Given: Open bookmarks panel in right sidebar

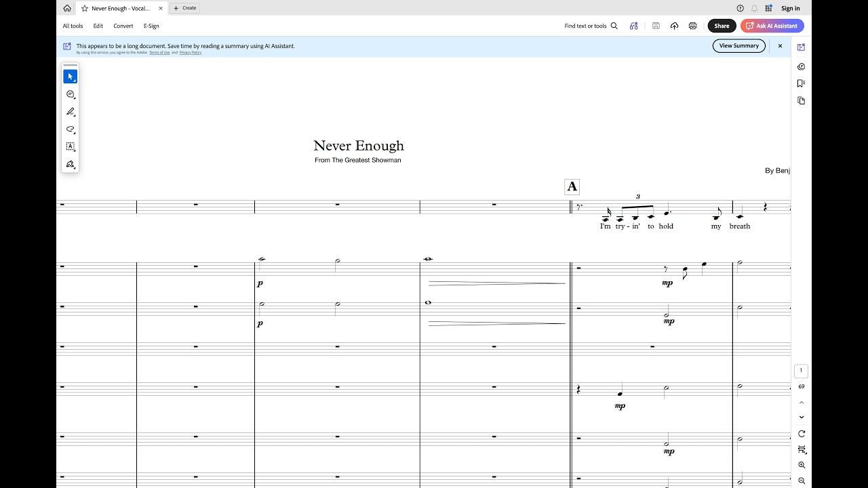Looking at the screenshot, I should click(801, 83).
